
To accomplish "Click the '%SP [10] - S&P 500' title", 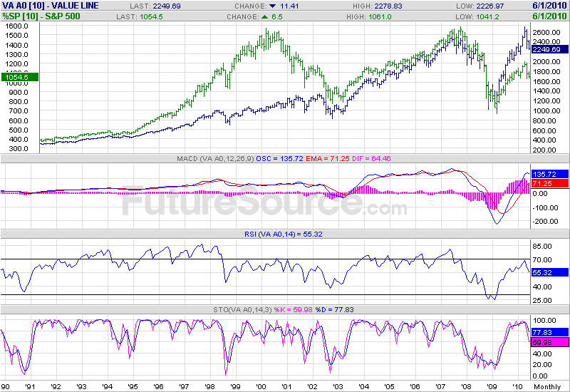I will pos(41,16).
